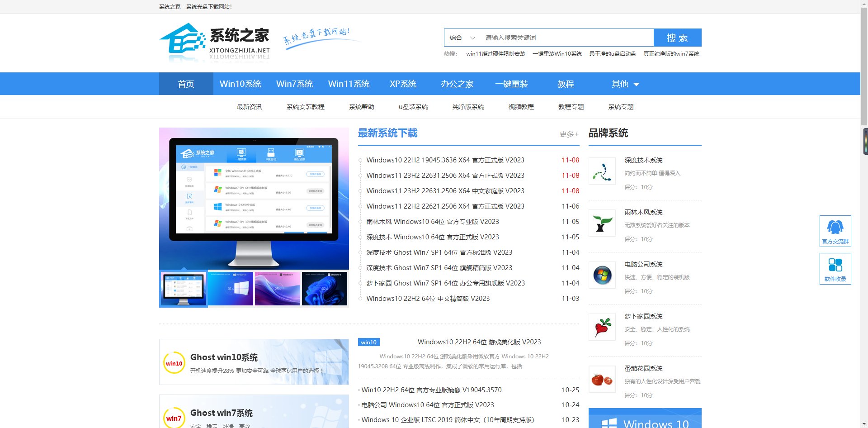The image size is (868, 428).
Task: Click the 萝卜家园系统 radish icon
Action: point(602,327)
